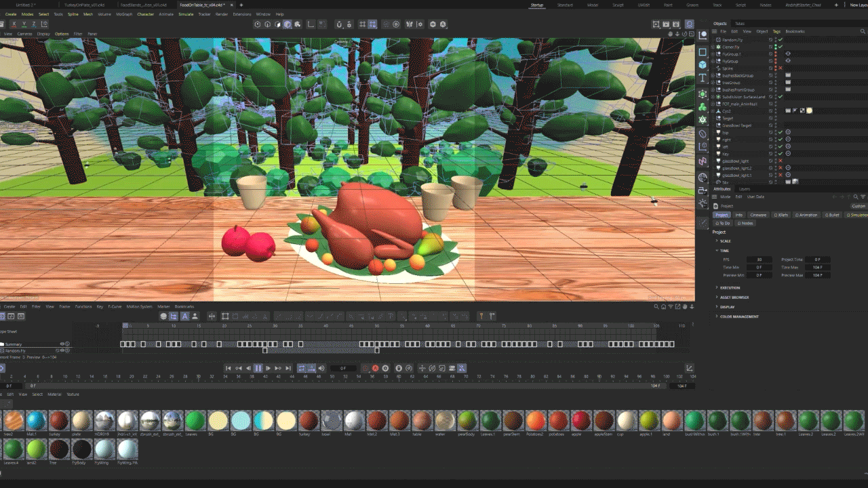
Task: Switch to the Layers tab
Action: point(745,189)
